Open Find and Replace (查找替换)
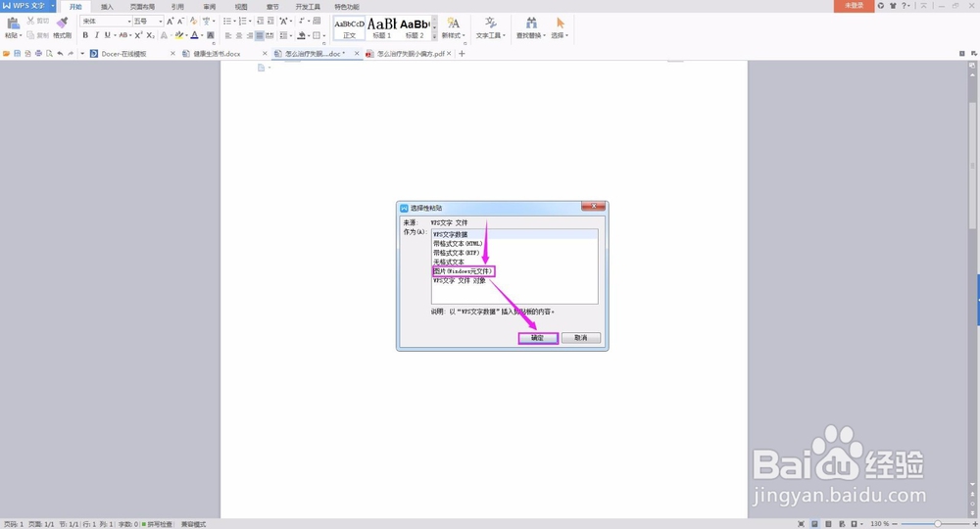This screenshot has width=980, height=529. pyautogui.click(x=530, y=28)
